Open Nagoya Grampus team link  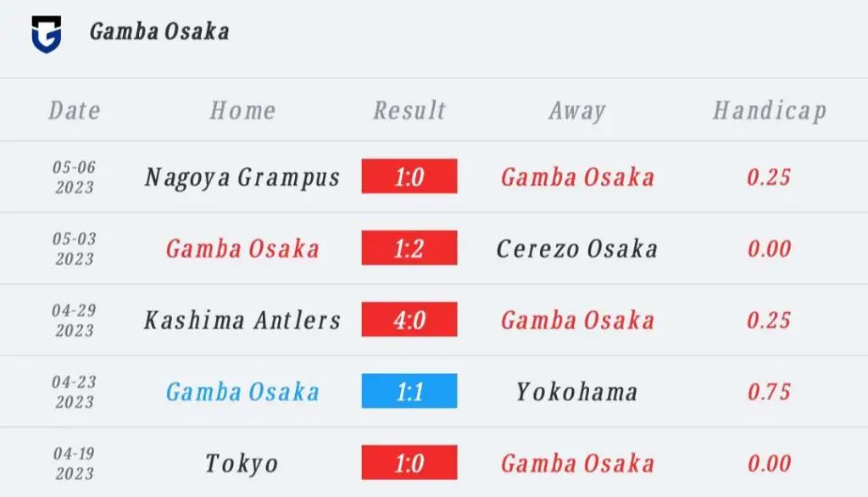click(x=242, y=178)
